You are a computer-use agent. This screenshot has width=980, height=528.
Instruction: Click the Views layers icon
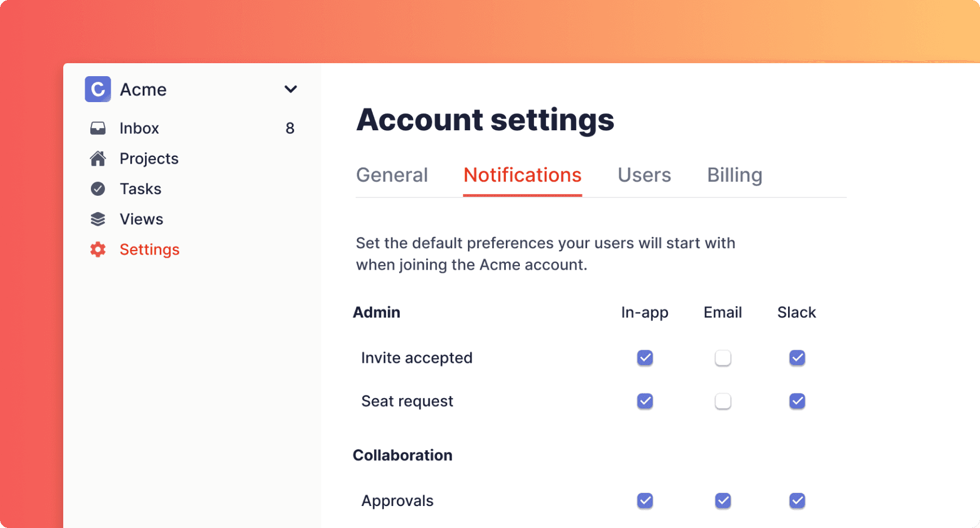pos(98,219)
